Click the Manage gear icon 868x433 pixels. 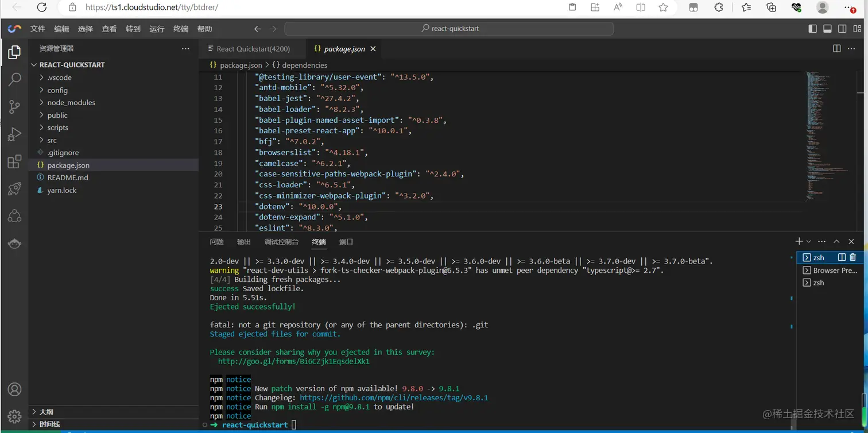click(15, 416)
